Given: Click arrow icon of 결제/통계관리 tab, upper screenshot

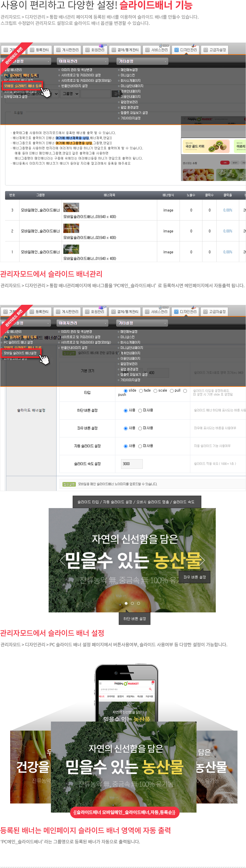Looking at the screenshot, I should click(114, 50).
